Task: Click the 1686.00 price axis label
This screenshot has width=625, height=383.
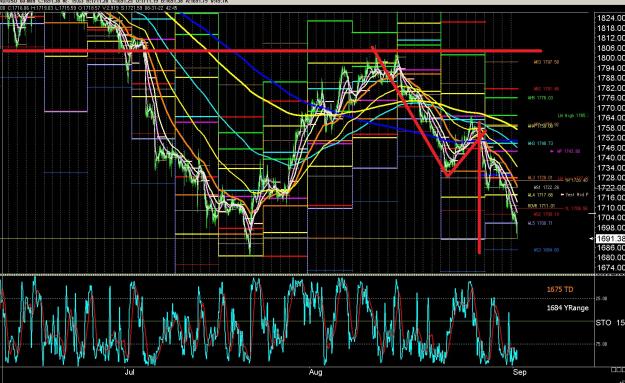Action: click(x=611, y=247)
